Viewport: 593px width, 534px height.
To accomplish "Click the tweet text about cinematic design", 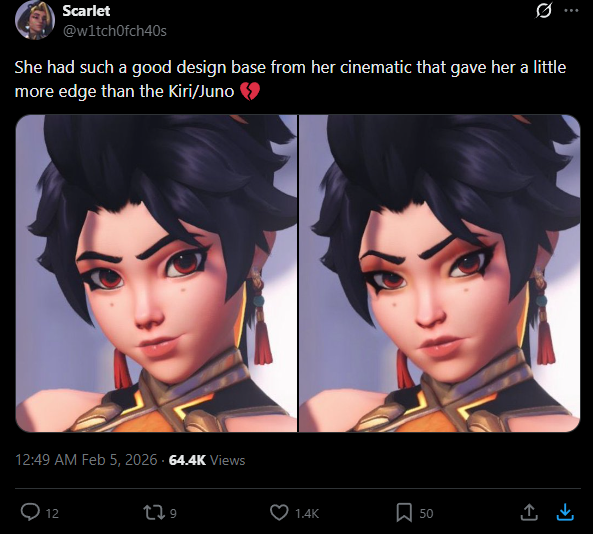I will point(290,79).
